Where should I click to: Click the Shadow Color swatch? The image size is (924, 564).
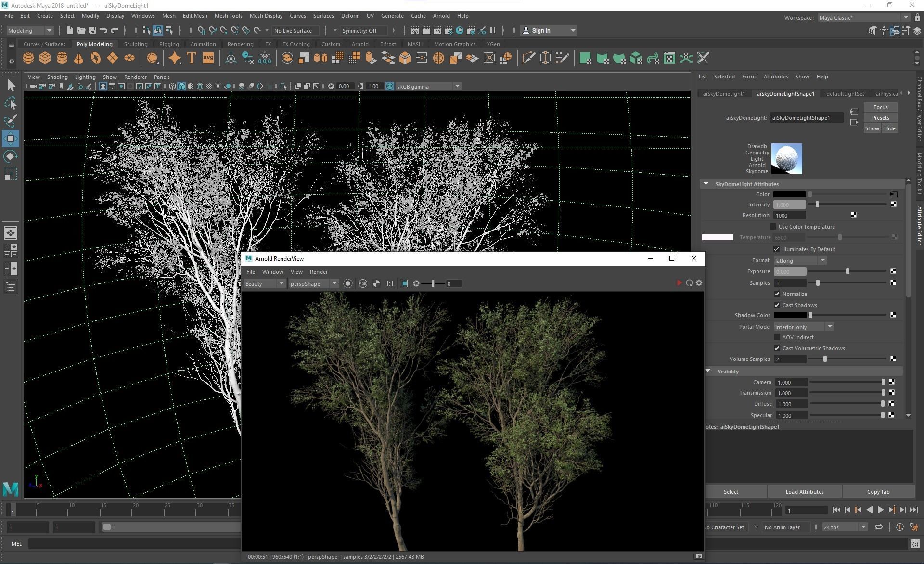789,315
